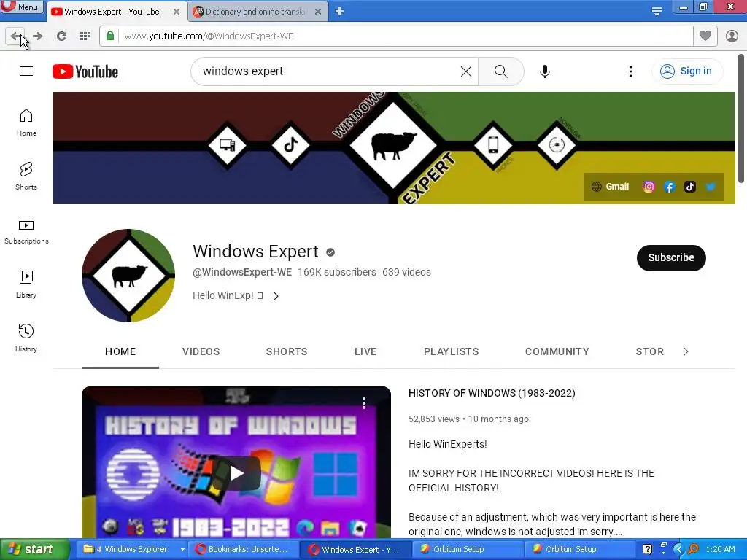Click the 169K subscribers text
This screenshot has width=747, height=560.
[337, 273]
